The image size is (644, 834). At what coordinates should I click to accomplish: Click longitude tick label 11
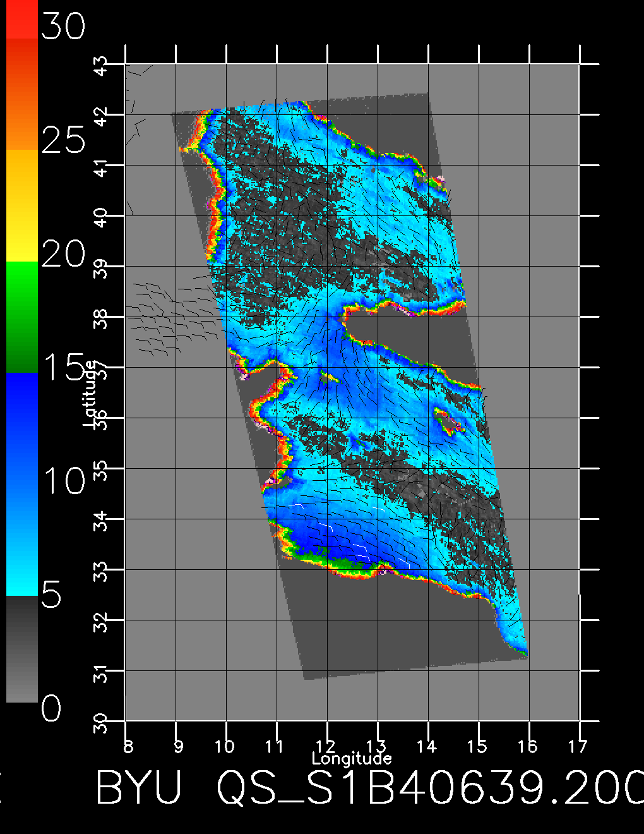[275, 747]
